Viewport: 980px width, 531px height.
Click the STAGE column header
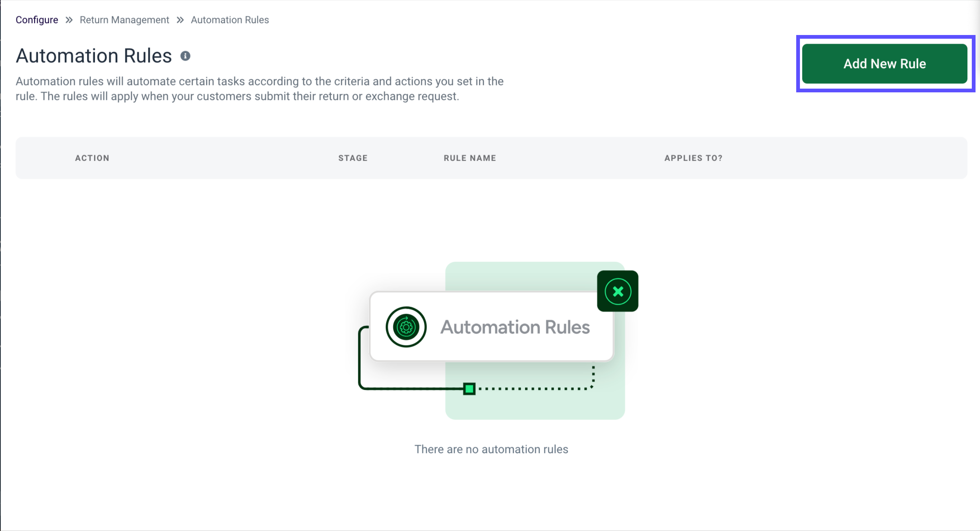353,158
